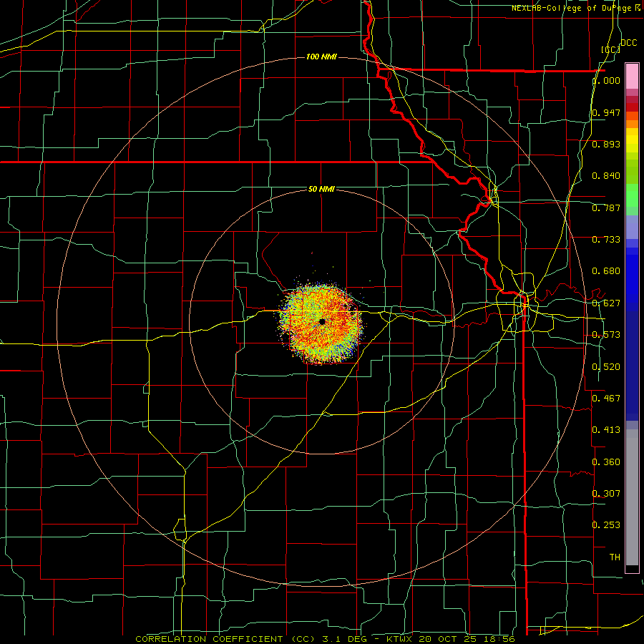
Task: Click the '50 NMI' range ring label
Action: tap(321, 189)
